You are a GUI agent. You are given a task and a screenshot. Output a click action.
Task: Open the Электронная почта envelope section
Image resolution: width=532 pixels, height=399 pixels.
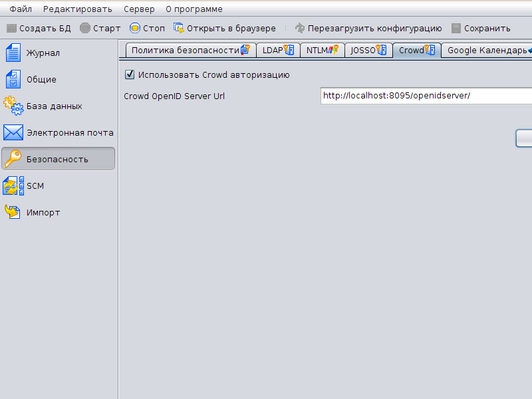[x=13, y=132]
